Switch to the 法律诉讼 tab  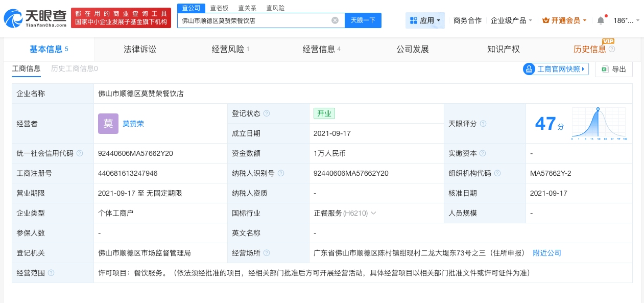140,50
